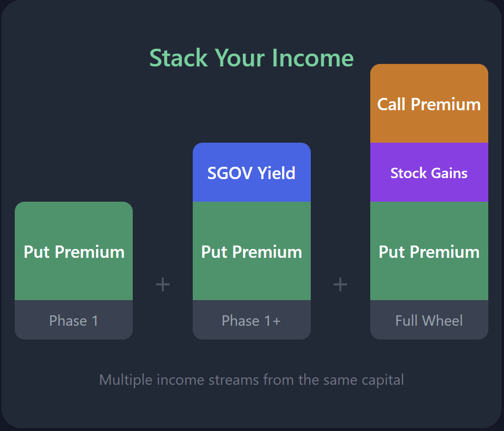
Task: Click the Call Premium text label
Action: (x=429, y=104)
